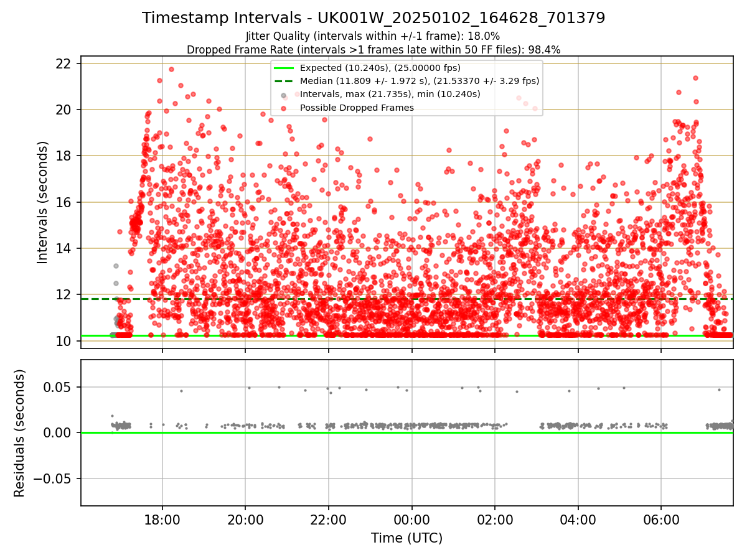The width and height of the screenshot is (747, 560).
Task: Click the '06:00' x-axis tick label
Action: 661,520
